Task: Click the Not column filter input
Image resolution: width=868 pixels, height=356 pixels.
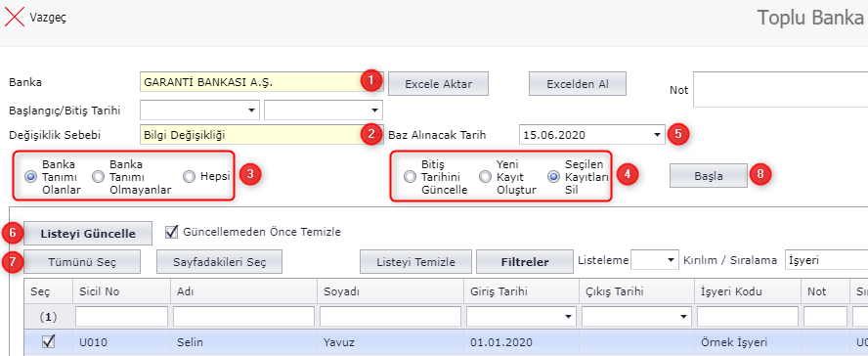Action: 825,317
